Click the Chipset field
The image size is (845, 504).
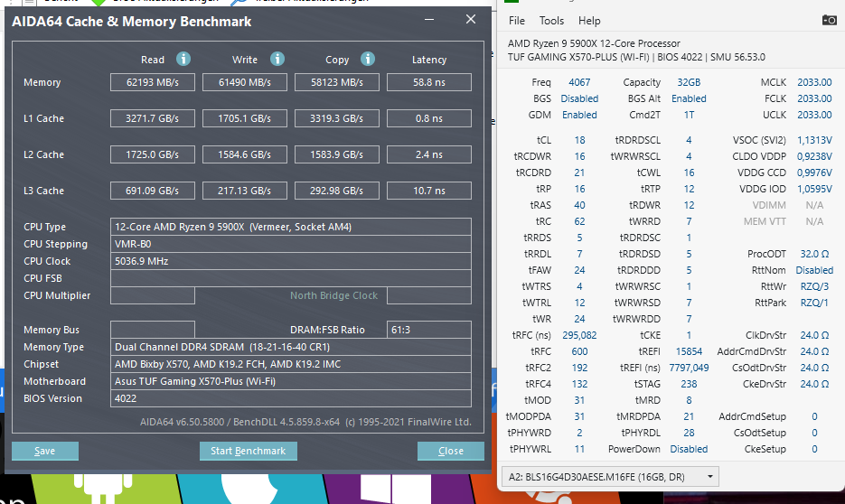[291, 364]
